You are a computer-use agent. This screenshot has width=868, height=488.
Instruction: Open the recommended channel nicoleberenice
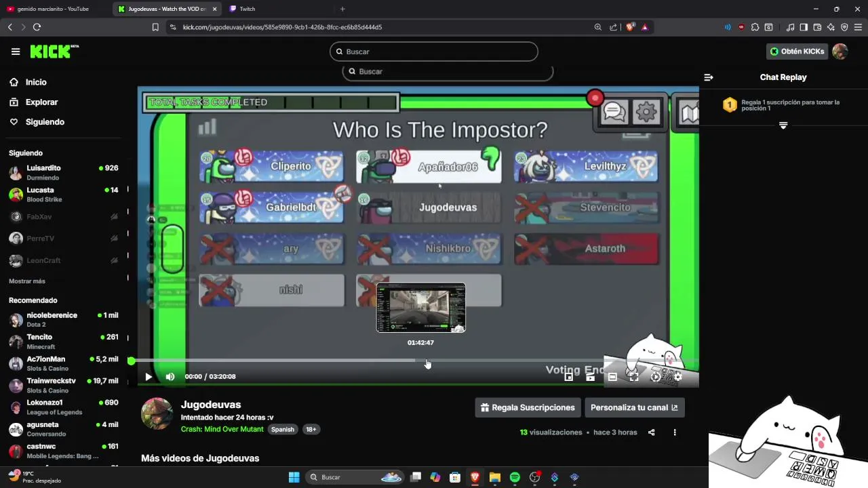[x=64, y=319]
